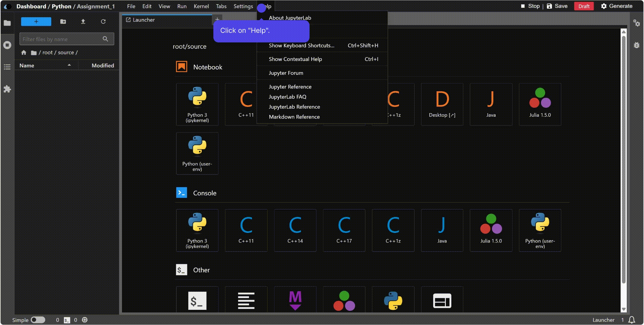Open the Running Terminals and Kernels sidebar icon
The width and height of the screenshot is (644, 325).
[7, 45]
